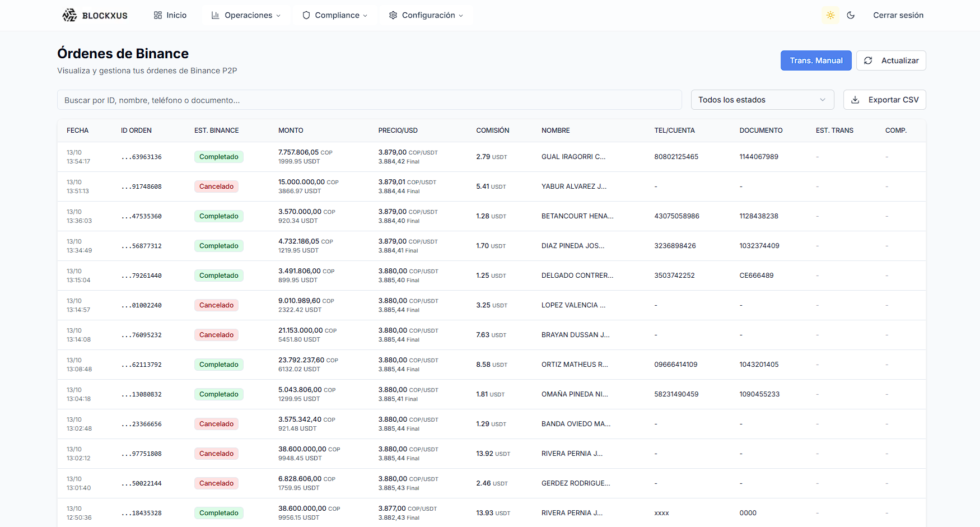The width and height of the screenshot is (980, 527).
Task: Click the Inicio grid icon
Action: pos(158,15)
